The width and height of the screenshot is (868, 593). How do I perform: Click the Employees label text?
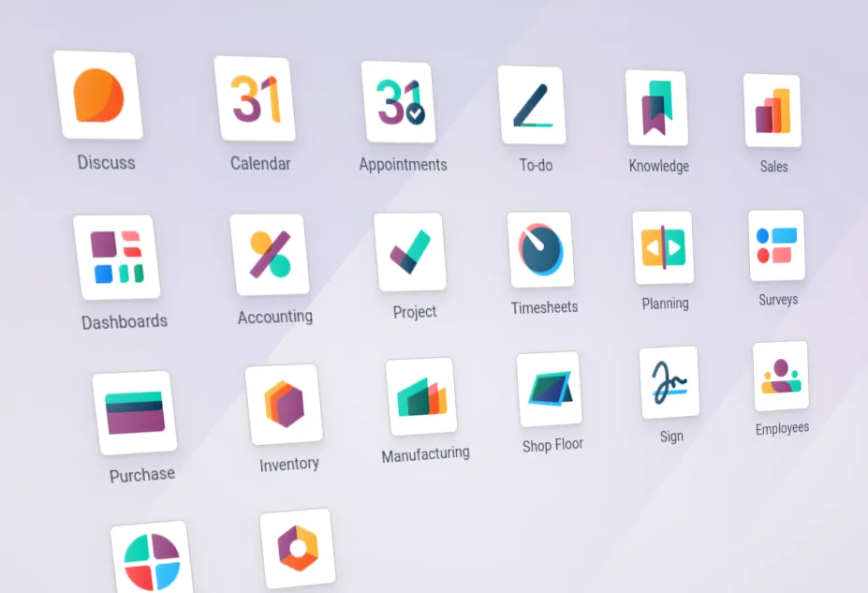pos(782,428)
